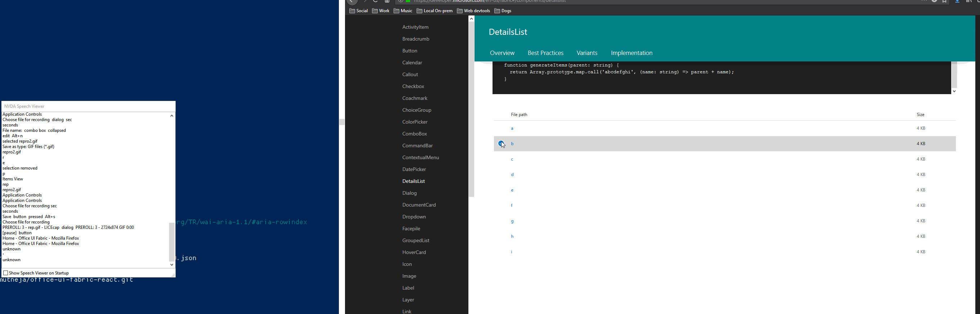
Task: Open ActivityItem in the component sidebar
Action: click(x=416, y=27)
